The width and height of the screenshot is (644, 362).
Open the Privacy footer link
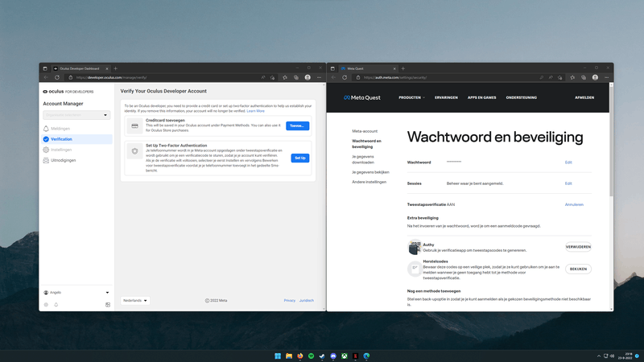click(290, 300)
